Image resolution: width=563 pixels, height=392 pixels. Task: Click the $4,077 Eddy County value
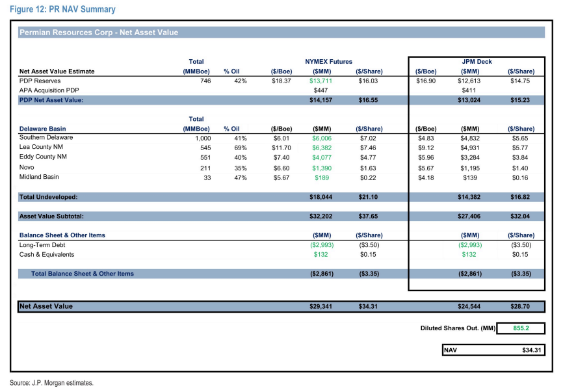322,157
